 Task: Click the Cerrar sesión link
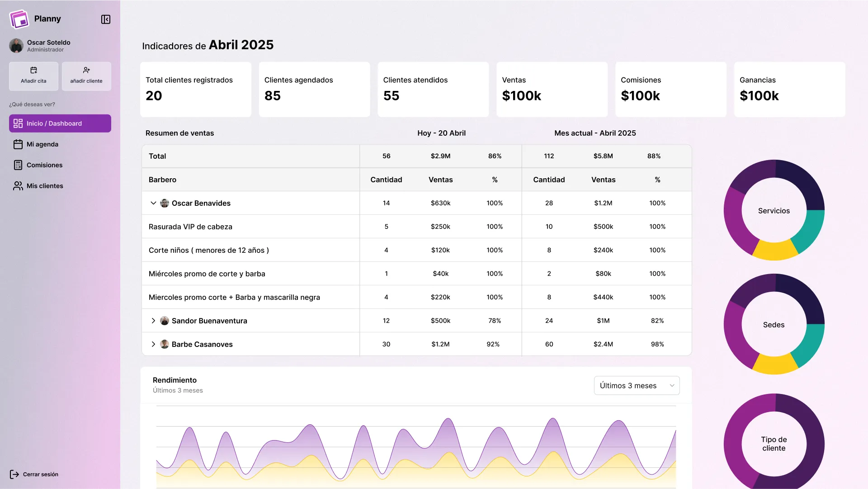coord(40,474)
